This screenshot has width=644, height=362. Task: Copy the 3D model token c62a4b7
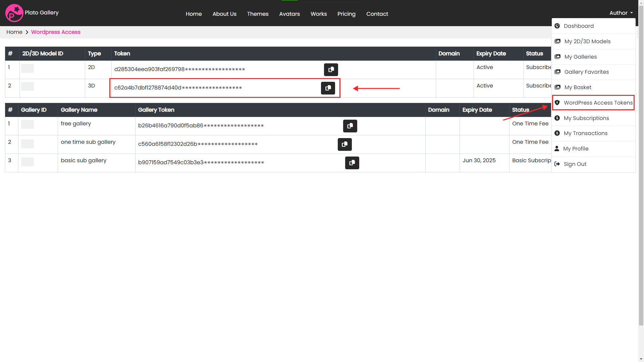click(x=328, y=88)
